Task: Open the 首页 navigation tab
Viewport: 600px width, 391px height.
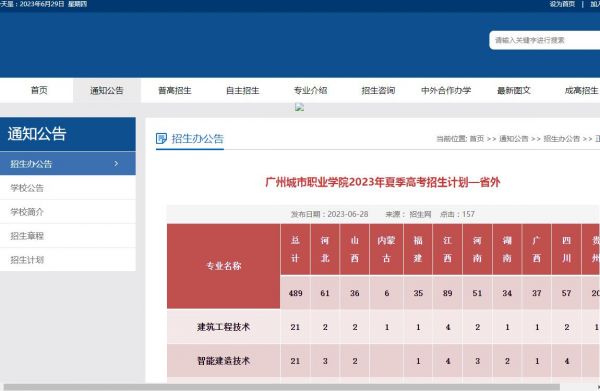Action: 39,90
